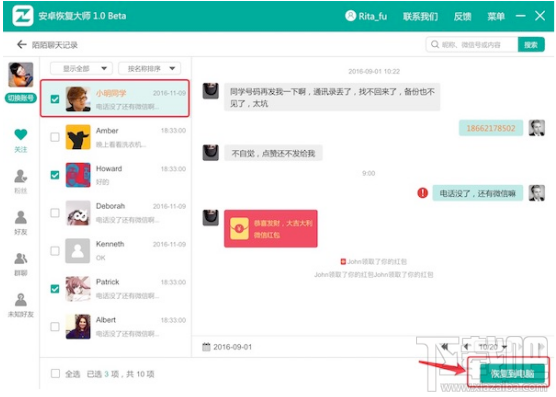Click the 电话没了，还有微信嘛 message bubble
This screenshot has height=397, width=556.
477,193
